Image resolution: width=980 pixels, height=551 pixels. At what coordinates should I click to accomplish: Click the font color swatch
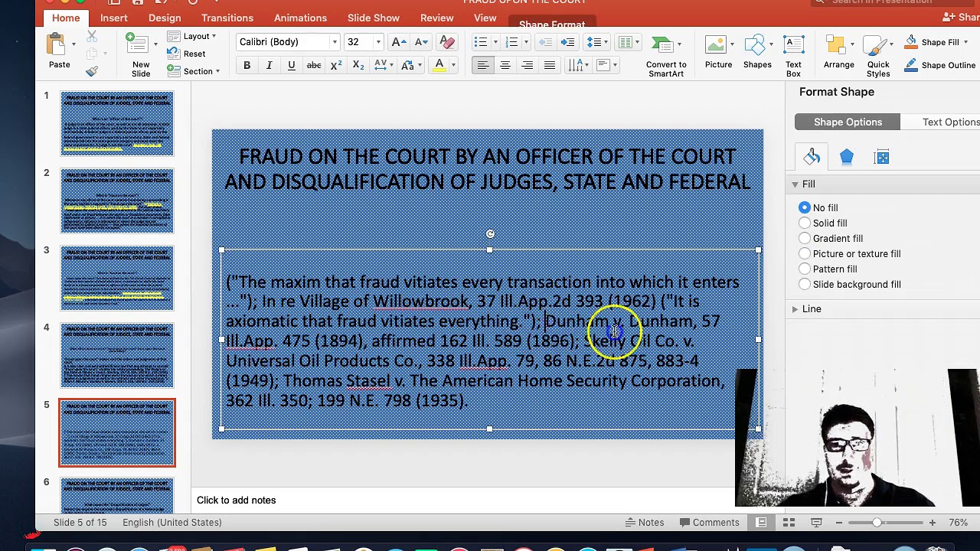[x=439, y=66]
